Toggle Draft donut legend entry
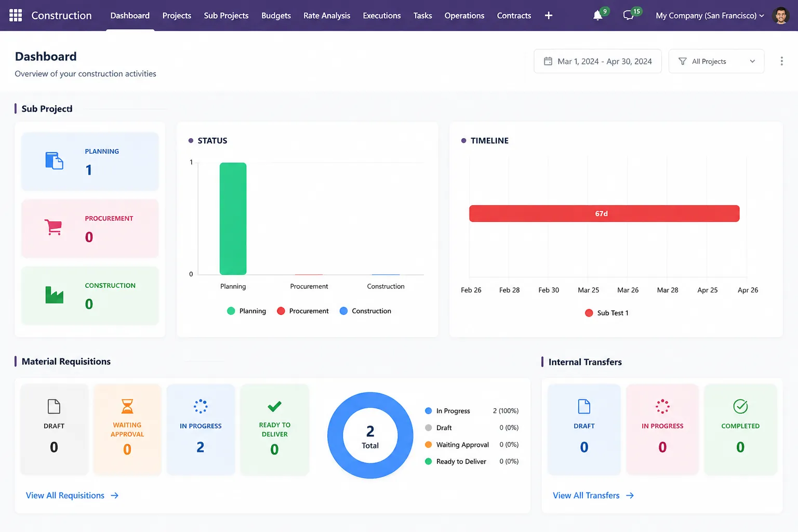The width and height of the screenshot is (798, 532). pos(438,428)
